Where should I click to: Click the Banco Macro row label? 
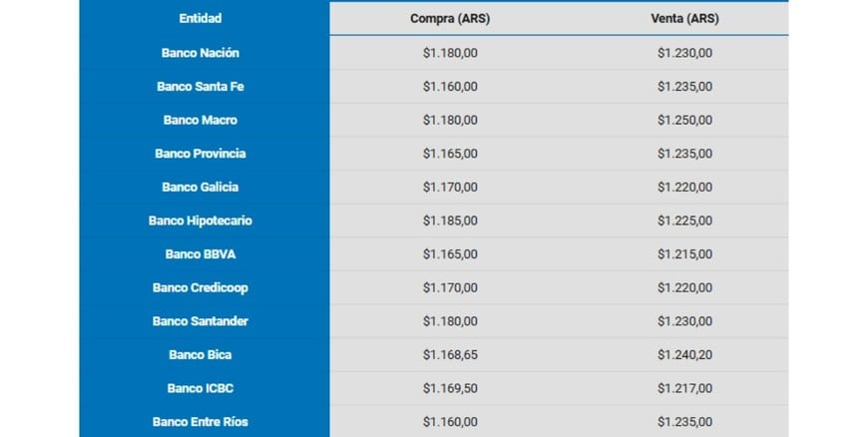coord(201,120)
